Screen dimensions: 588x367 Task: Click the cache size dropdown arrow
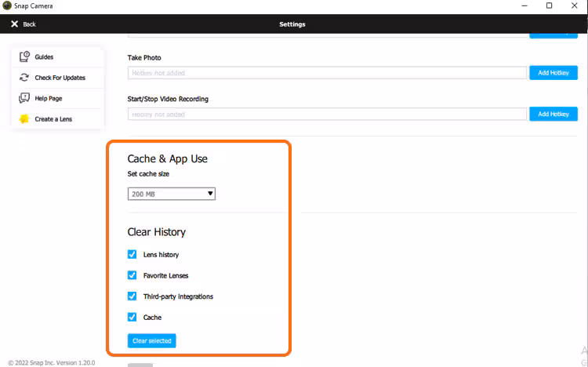[210, 194]
